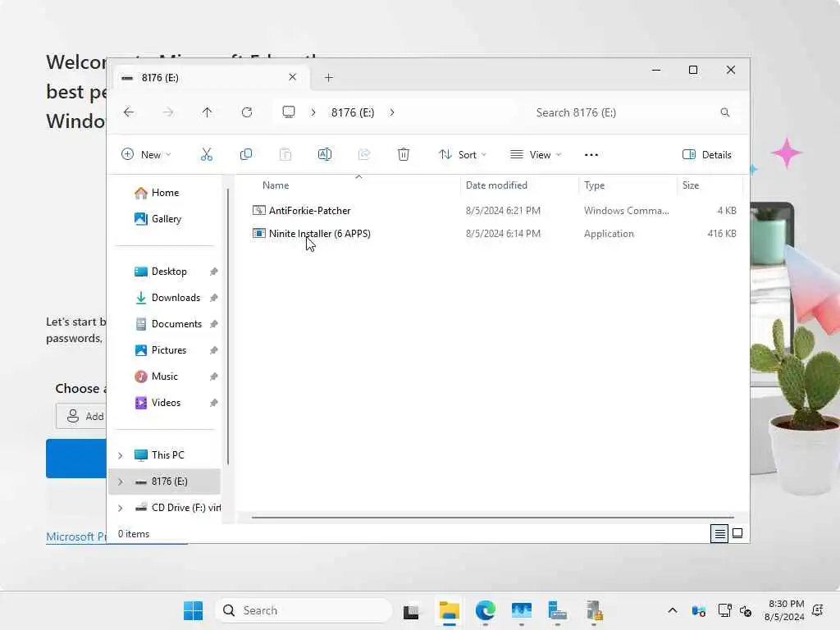Toggle the Details pane
Image resolution: width=840 pixels, height=630 pixels.
coord(707,155)
